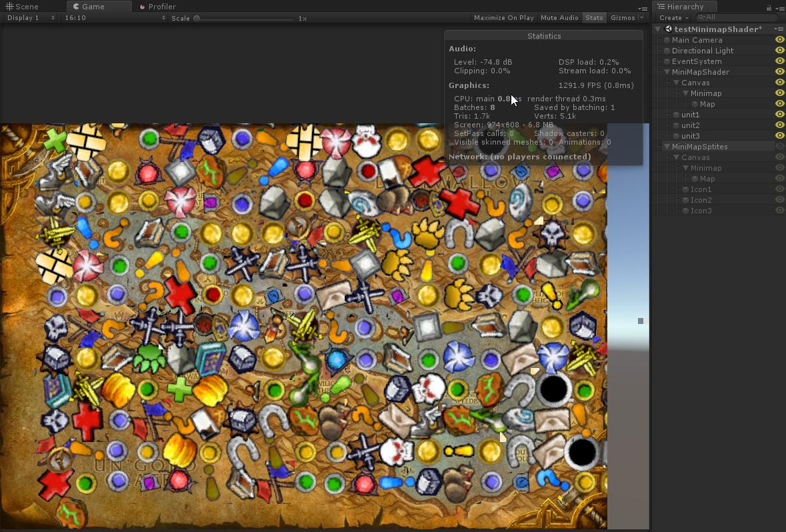Screen dimensions: 786x532
Task: Click the 'Saved by batching: 1' text
Action: tap(575, 107)
